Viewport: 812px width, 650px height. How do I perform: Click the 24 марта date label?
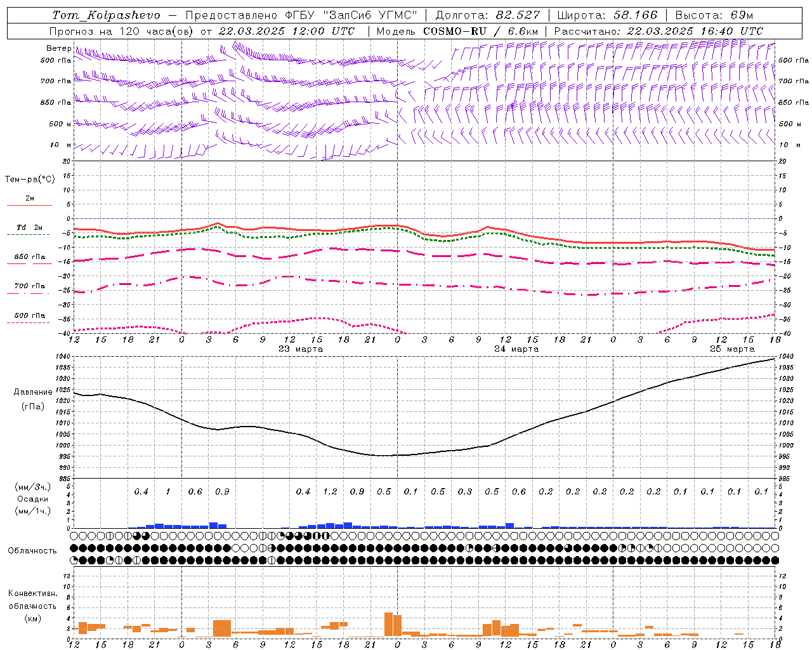[x=516, y=349]
